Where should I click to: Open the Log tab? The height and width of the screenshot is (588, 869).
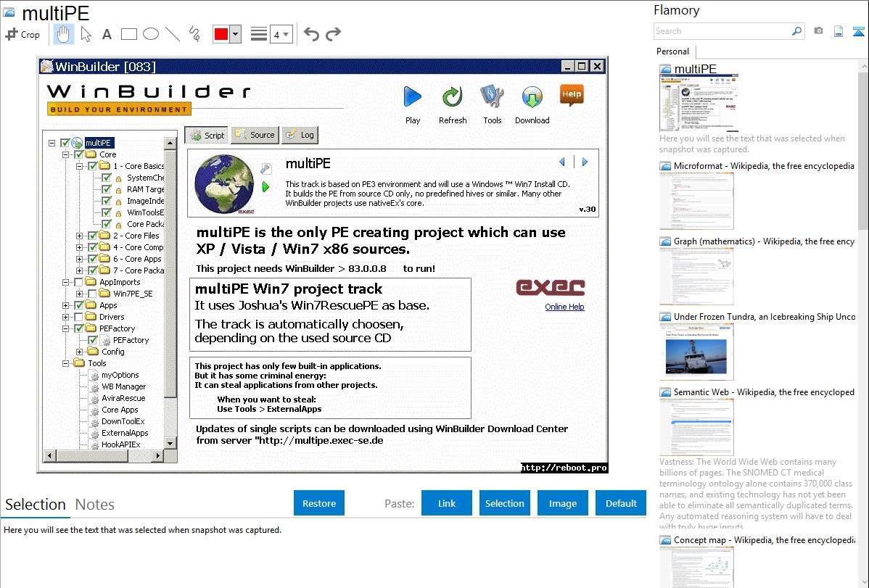point(300,135)
